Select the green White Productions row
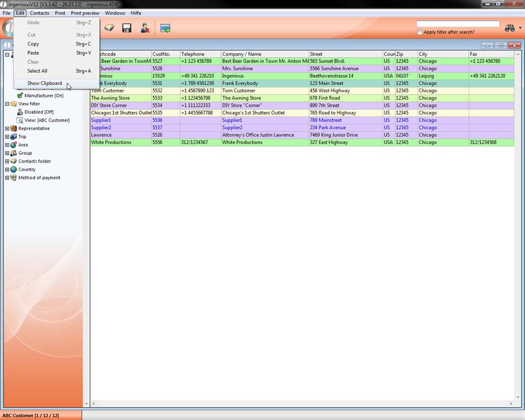 click(x=225, y=142)
